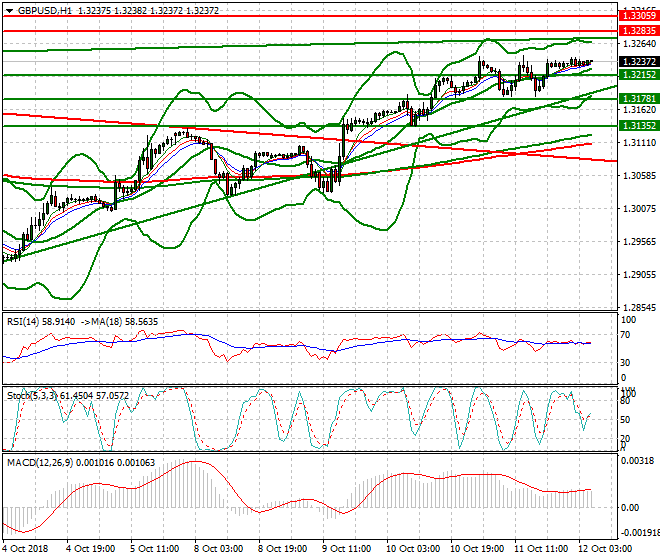Click the GBPUSD,H1 chart title text
Image resolution: width=660 pixels, height=560 pixels.
(x=45, y=11)
